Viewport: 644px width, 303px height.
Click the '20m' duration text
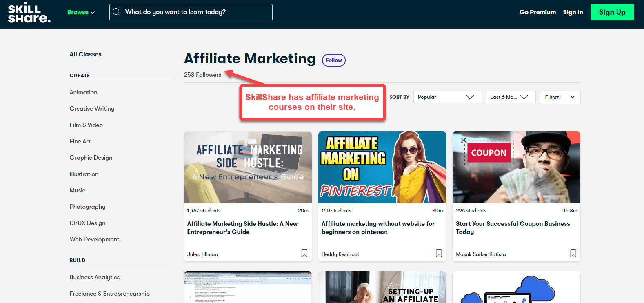tap(303, 211)
